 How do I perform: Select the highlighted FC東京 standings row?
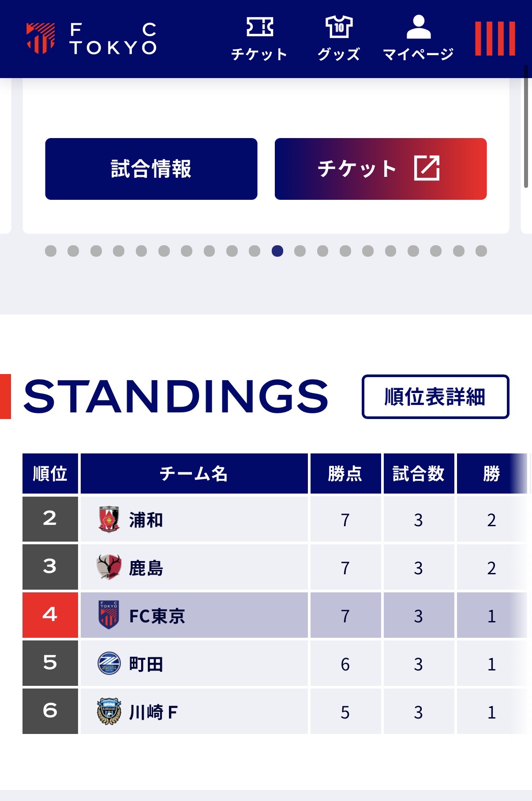275,615
